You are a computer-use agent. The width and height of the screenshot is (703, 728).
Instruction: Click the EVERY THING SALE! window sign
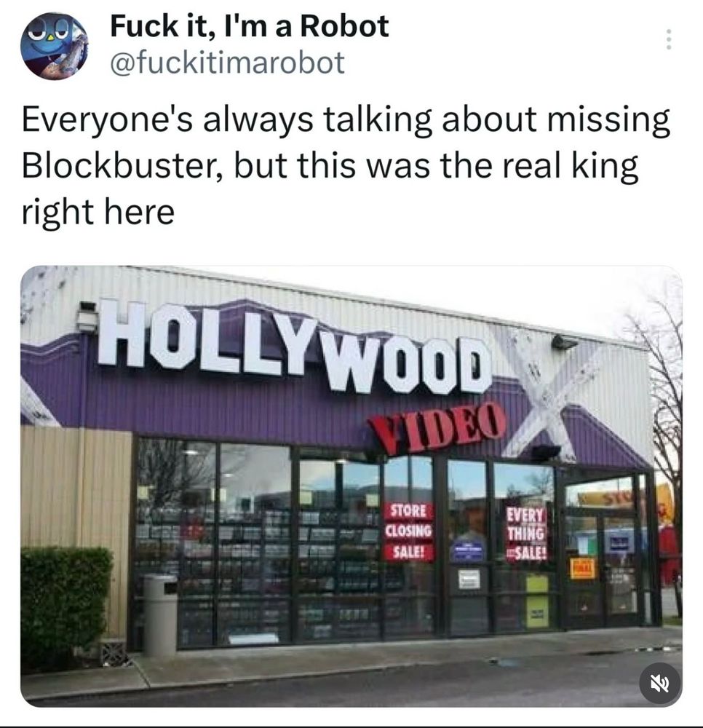[526, 534]
